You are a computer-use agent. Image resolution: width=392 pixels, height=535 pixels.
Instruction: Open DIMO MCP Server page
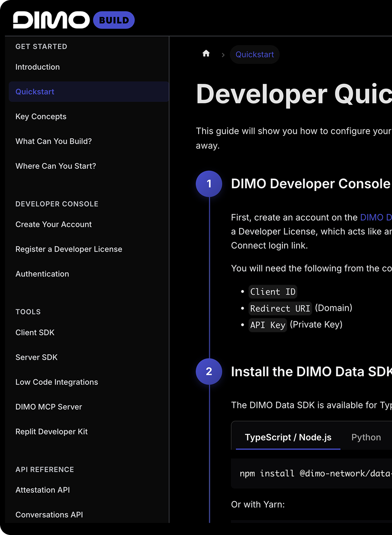pos(49,407)
